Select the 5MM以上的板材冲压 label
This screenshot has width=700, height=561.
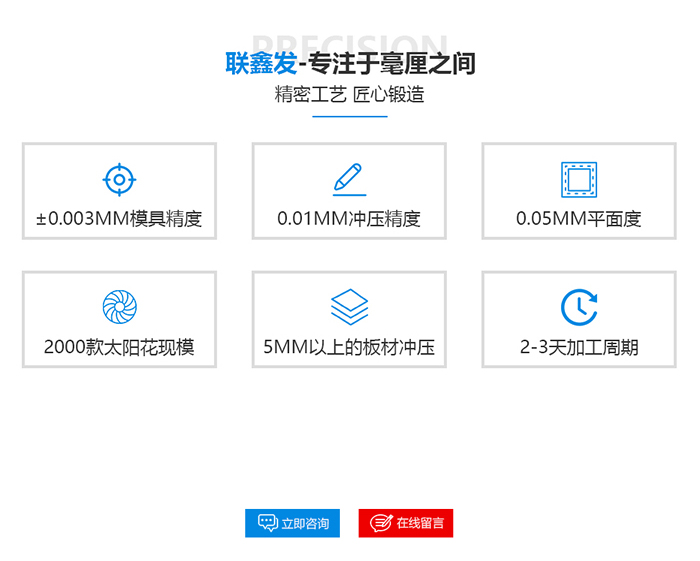(349, 347)
